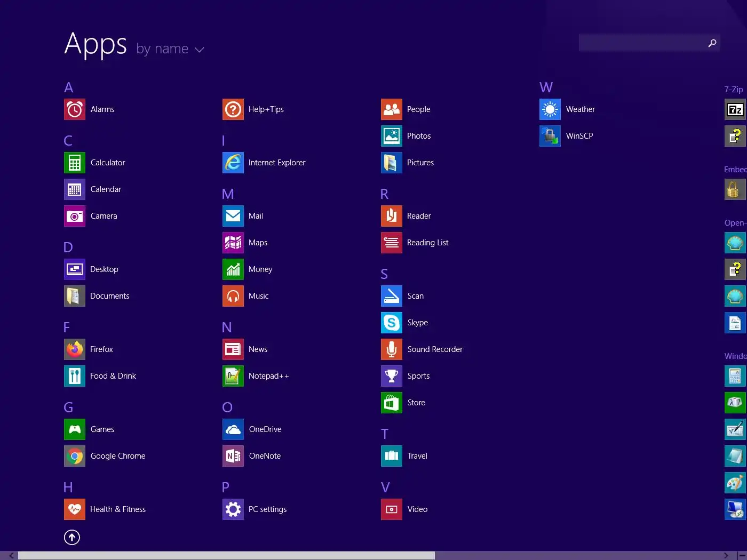The width and height of the screenshot is (747, 560).
Task: Open the Video app icon
Action: coord(392,509)
